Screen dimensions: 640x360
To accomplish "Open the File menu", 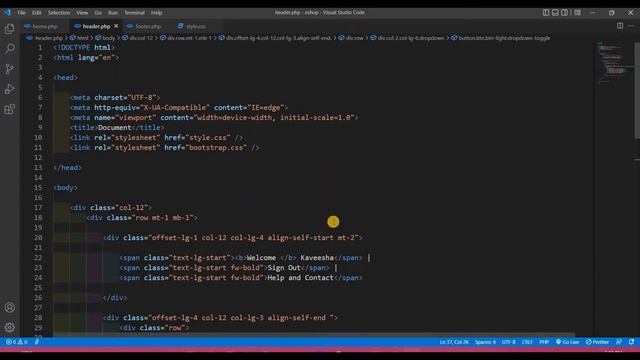I will pos(21,13).
